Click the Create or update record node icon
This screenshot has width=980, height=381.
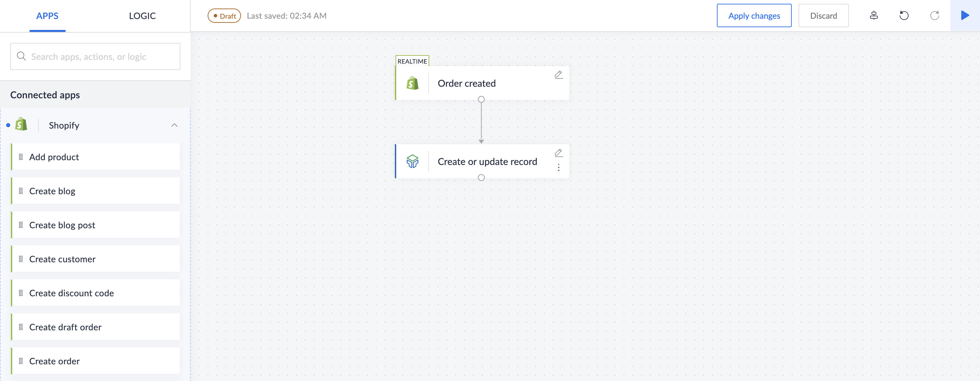click(412, 161)
